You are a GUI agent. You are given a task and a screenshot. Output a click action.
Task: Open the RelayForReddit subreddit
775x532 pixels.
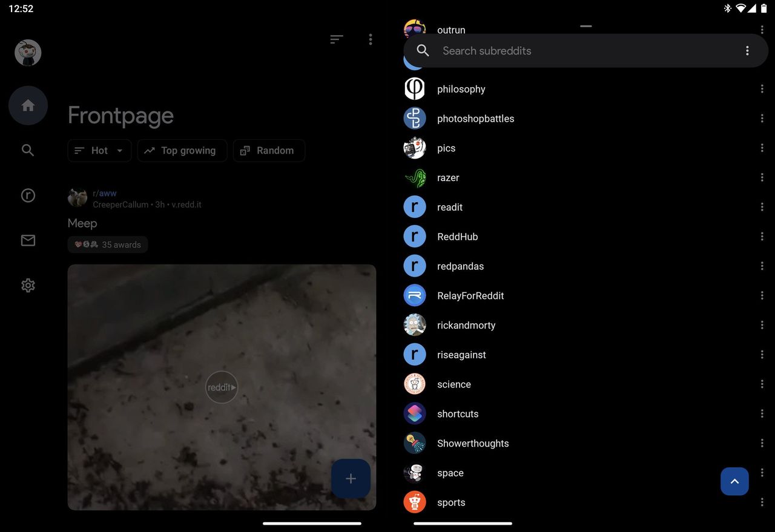pos(470,295)
